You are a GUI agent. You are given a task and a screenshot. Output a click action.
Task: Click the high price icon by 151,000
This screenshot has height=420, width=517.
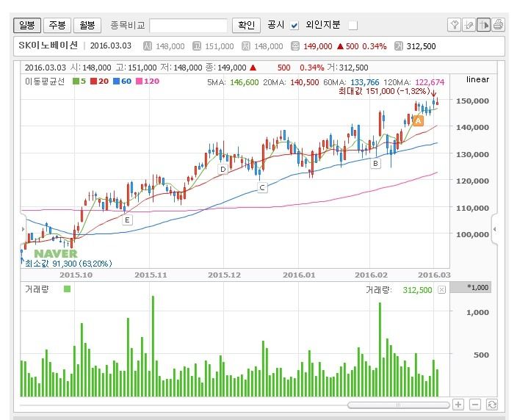(197, 46)
